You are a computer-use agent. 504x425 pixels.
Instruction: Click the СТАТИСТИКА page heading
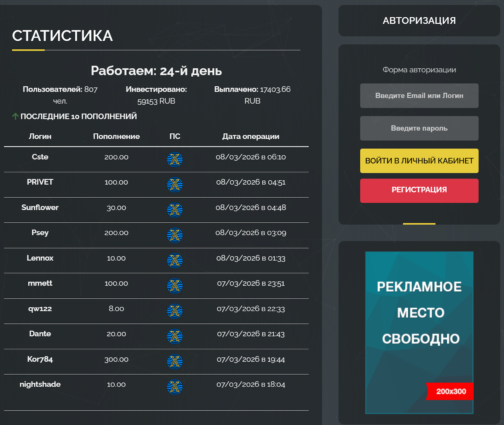click(x=62, y=36)
